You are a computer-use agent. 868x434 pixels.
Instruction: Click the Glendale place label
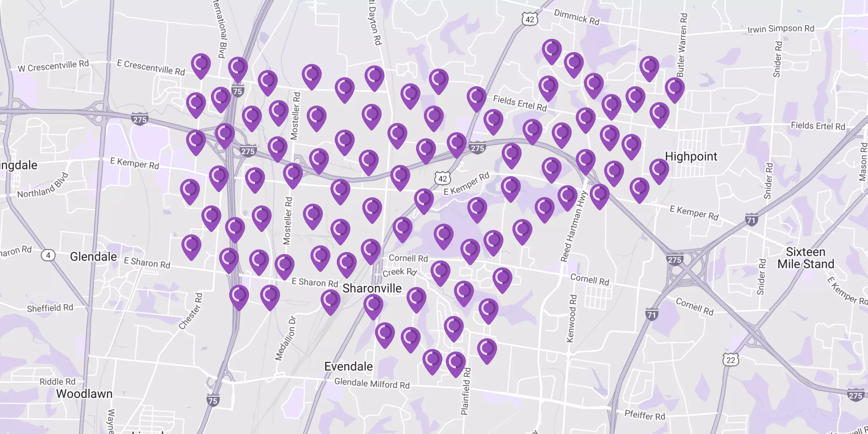(x=93, y=256)
